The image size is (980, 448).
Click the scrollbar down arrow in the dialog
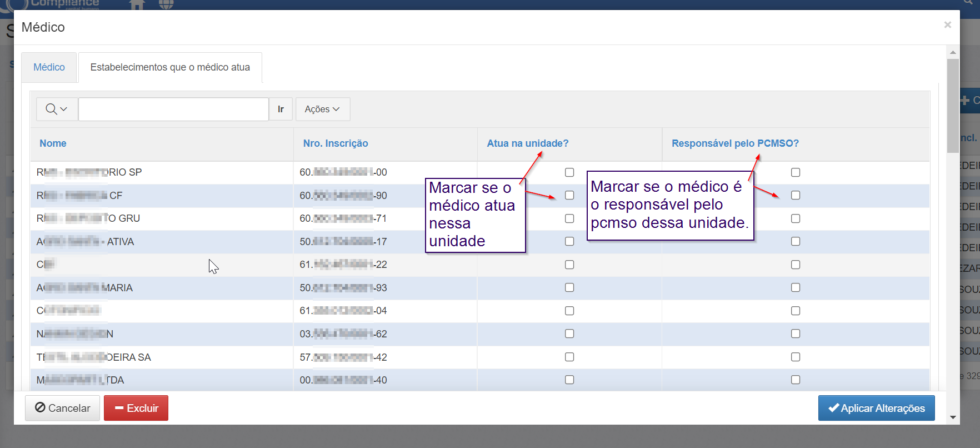coord(953,417)
